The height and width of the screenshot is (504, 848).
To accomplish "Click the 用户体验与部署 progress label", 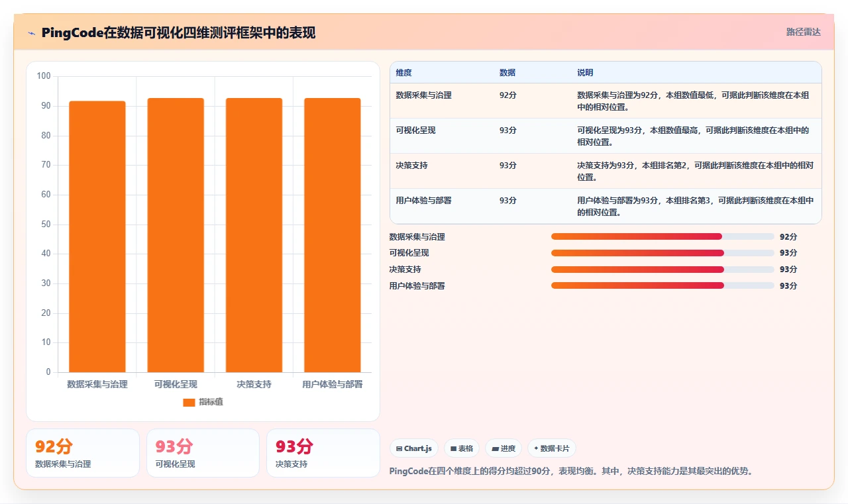I will pyautogui.click(x=417, y=285).
